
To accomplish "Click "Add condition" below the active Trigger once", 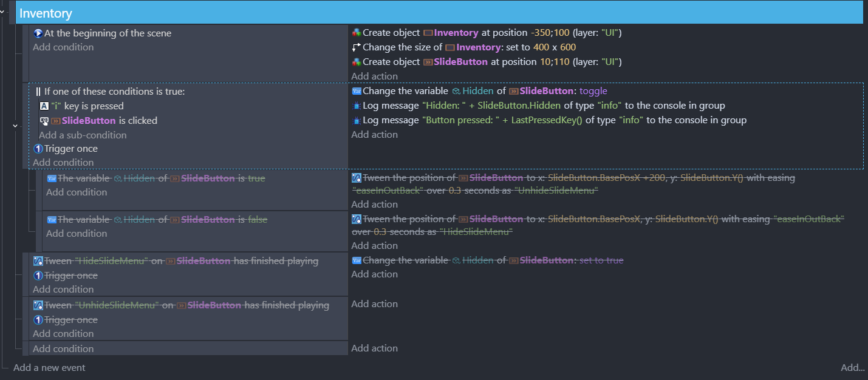I will click(x=63, y=163).
